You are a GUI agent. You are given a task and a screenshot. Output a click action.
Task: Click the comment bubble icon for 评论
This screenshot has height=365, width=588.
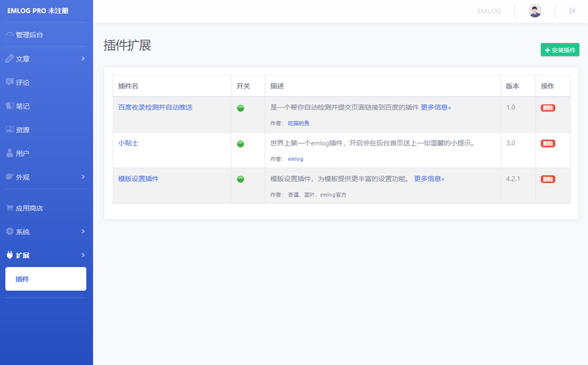pyautogui.click(x=9, y=82)
